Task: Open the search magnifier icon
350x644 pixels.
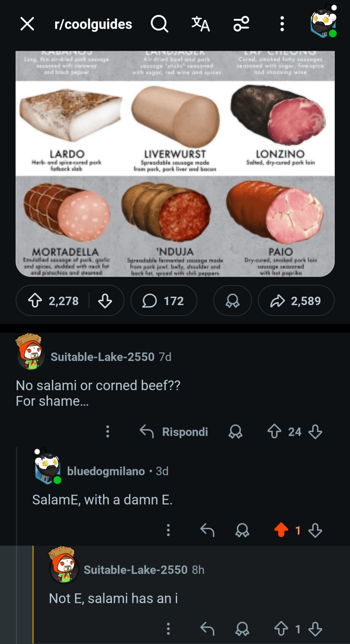Action: click(159, 24)
